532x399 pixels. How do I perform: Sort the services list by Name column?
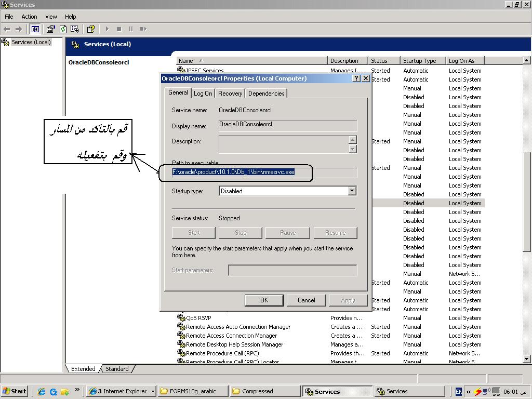pos(251,61)
